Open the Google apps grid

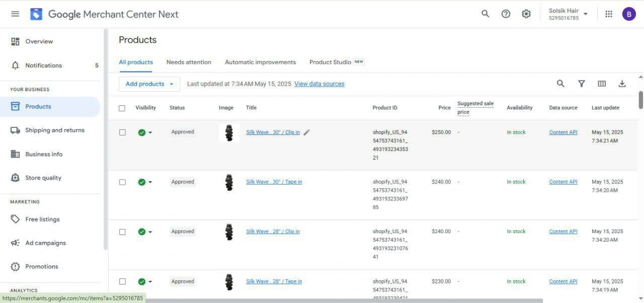point(609,14)
